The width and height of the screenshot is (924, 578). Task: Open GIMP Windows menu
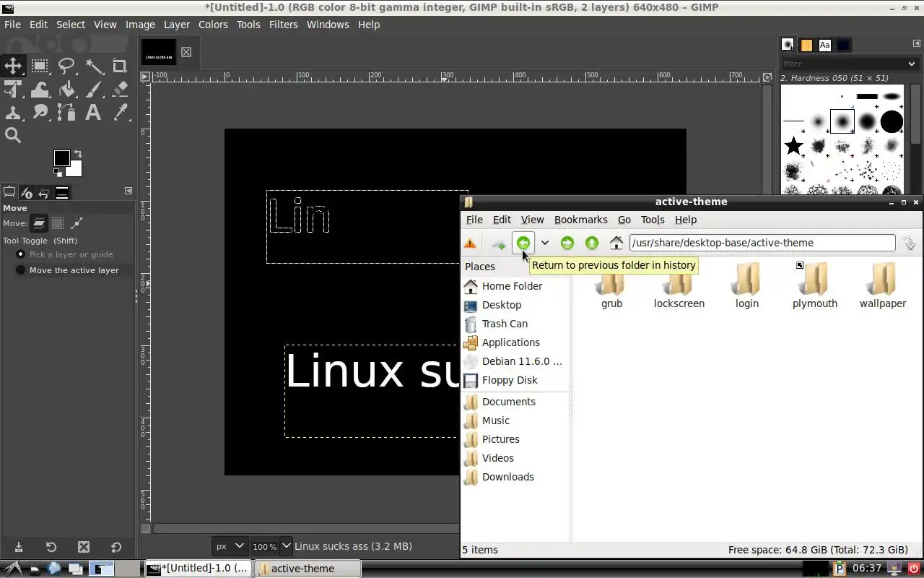(x=328, y=25)
